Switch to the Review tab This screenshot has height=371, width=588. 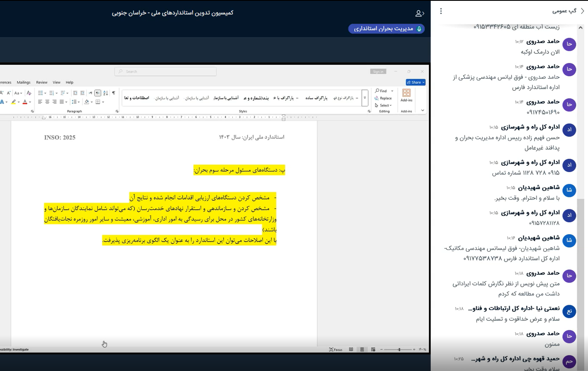click(41, 82)
